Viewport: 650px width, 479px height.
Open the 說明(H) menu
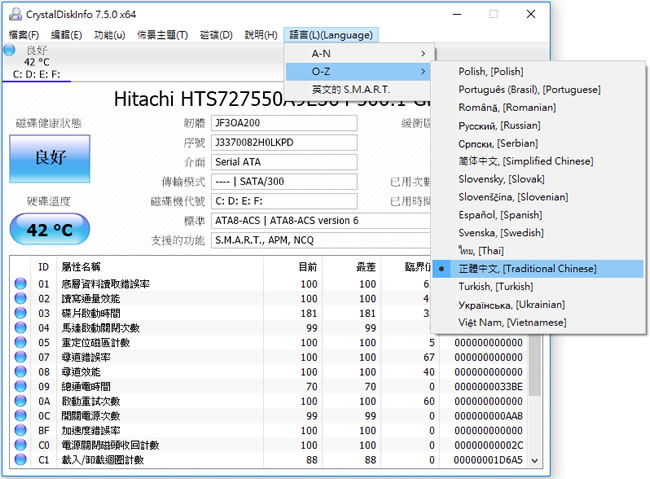pyautogui.click(x=261, y=35)
